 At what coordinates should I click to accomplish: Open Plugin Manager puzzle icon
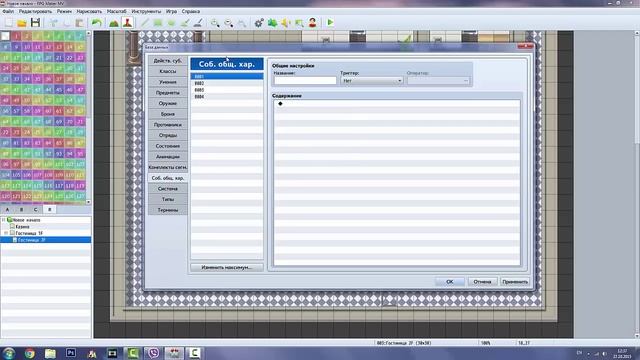coord(272,22)
